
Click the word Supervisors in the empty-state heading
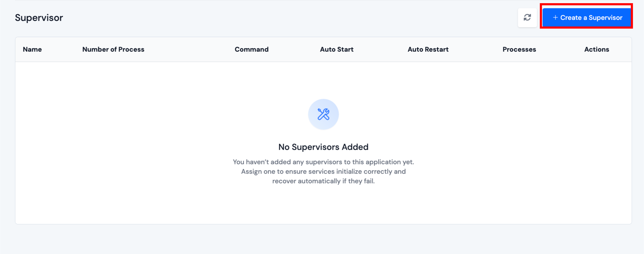[x=315, y=147]
